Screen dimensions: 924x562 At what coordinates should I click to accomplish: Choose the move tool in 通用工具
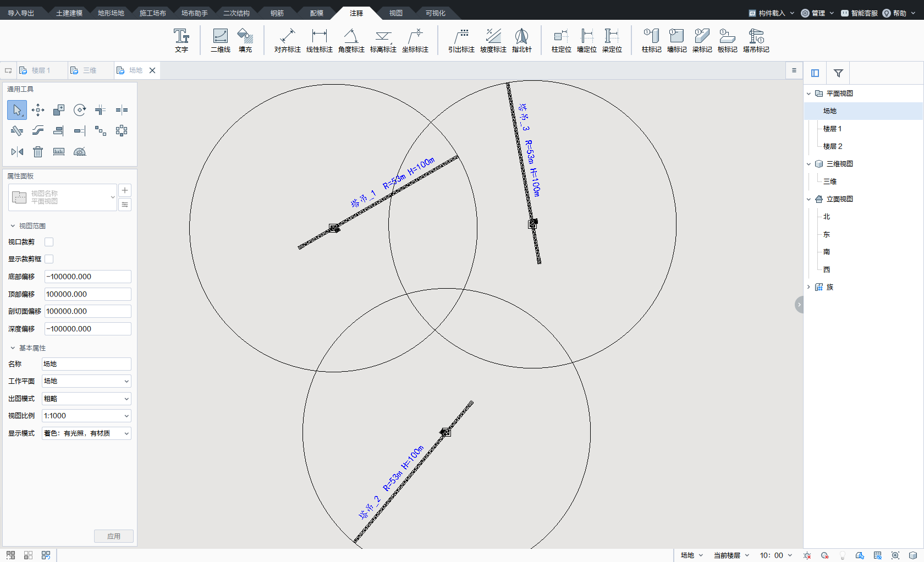[x=38, y=110]
